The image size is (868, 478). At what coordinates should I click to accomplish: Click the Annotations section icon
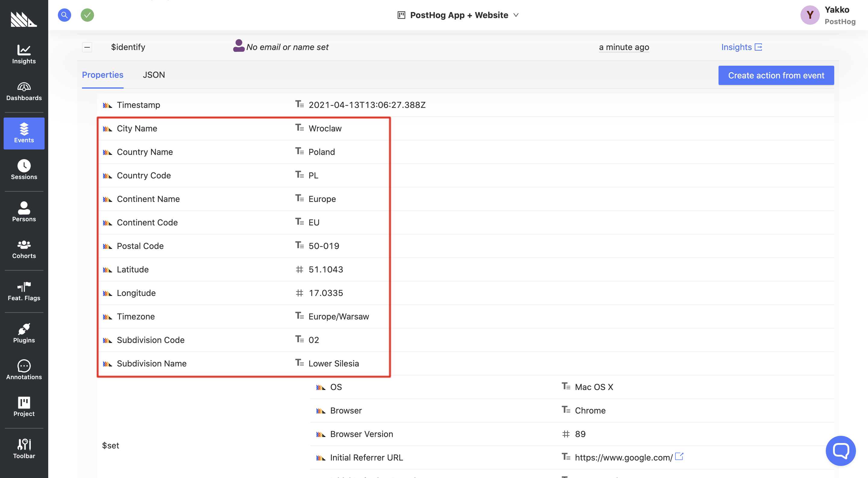pyautogui.click(x=24, y=366)
